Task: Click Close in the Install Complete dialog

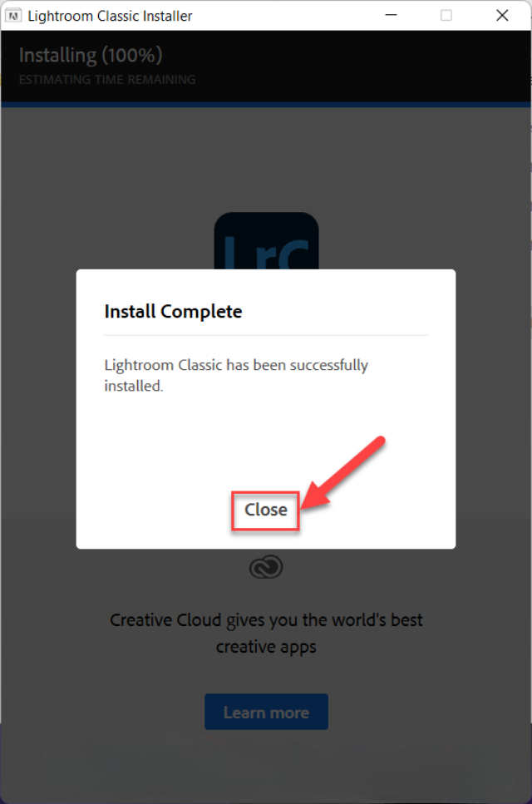Action: tap(265, 511)
